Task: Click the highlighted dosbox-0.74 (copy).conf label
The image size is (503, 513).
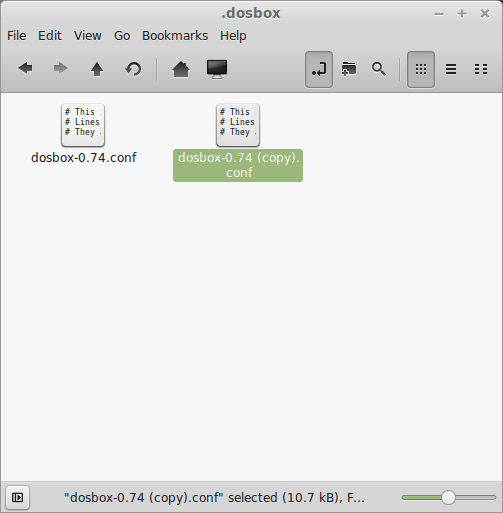Action: point(238,165)
